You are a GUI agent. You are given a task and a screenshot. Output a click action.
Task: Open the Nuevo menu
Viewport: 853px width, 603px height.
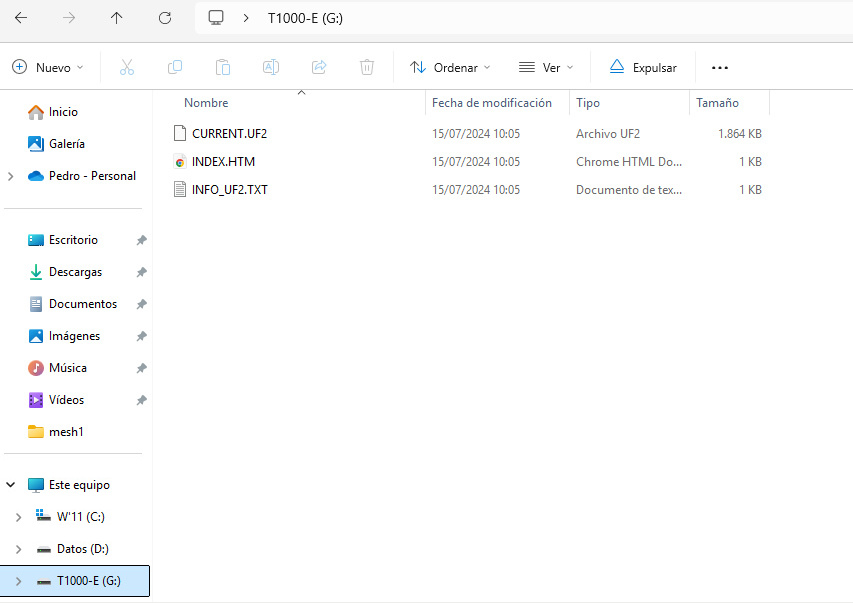(48, 67)
